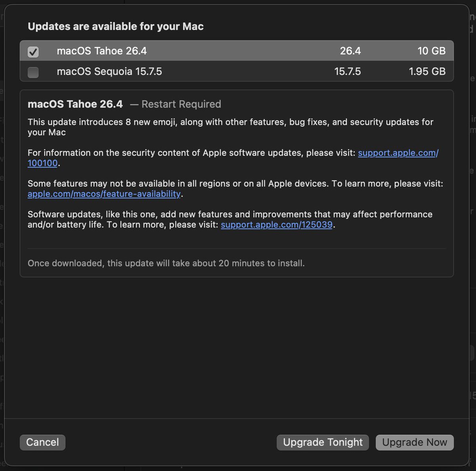
Task: Click the 'Updates are available for your Mac' heading
Action: click(115, 27)
